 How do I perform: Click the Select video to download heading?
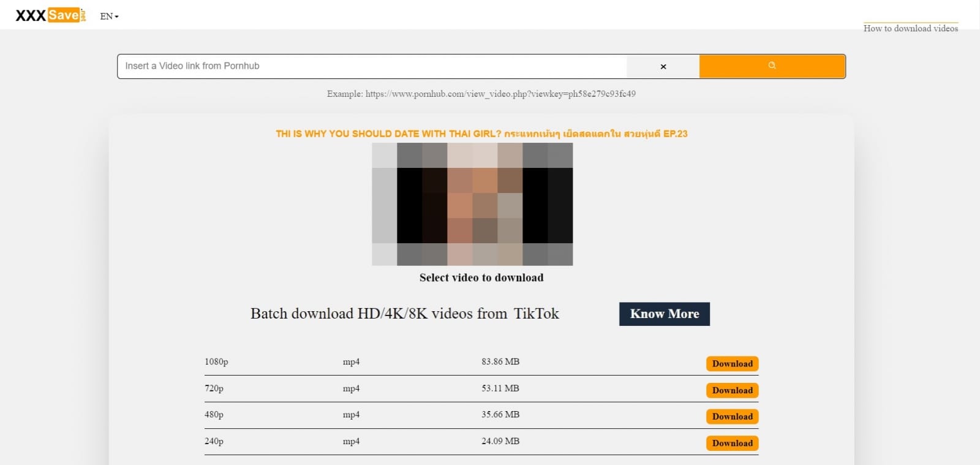(481, 278)
